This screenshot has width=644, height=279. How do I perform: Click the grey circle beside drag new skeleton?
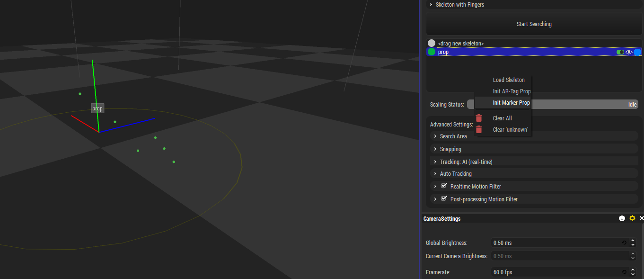pos(432,43)
